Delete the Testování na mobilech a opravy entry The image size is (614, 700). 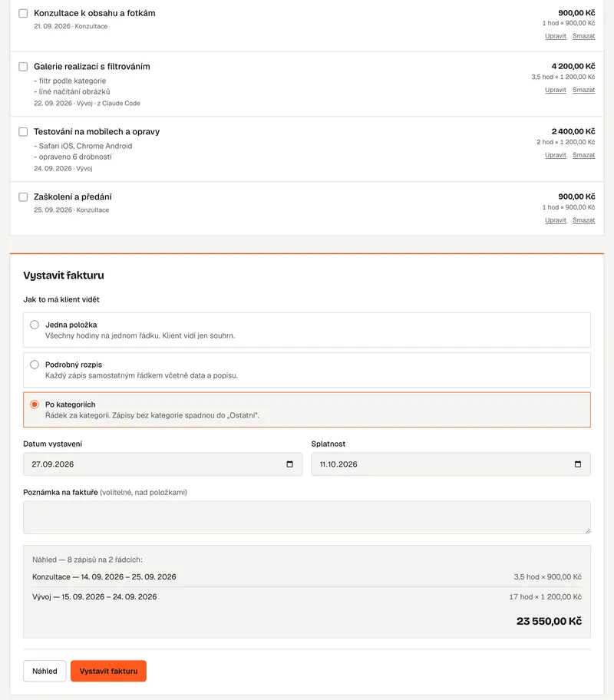click(583, 155)
